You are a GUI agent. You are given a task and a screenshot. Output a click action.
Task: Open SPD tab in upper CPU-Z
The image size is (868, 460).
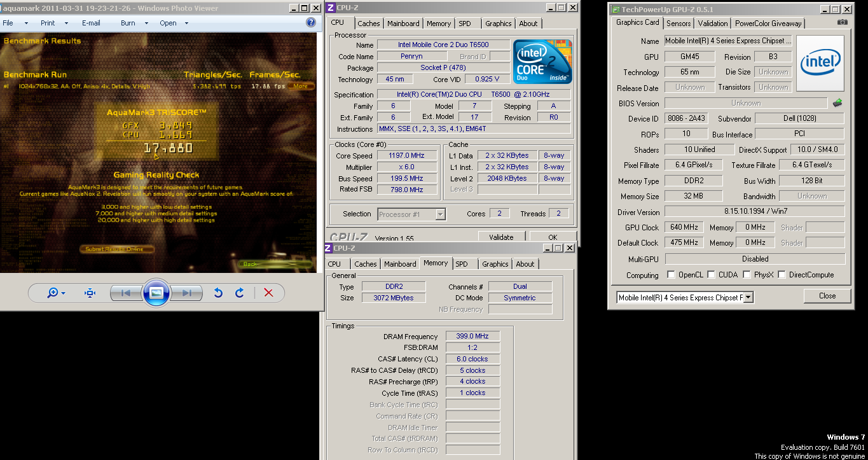pyautogui.click(x=465, y=24)
